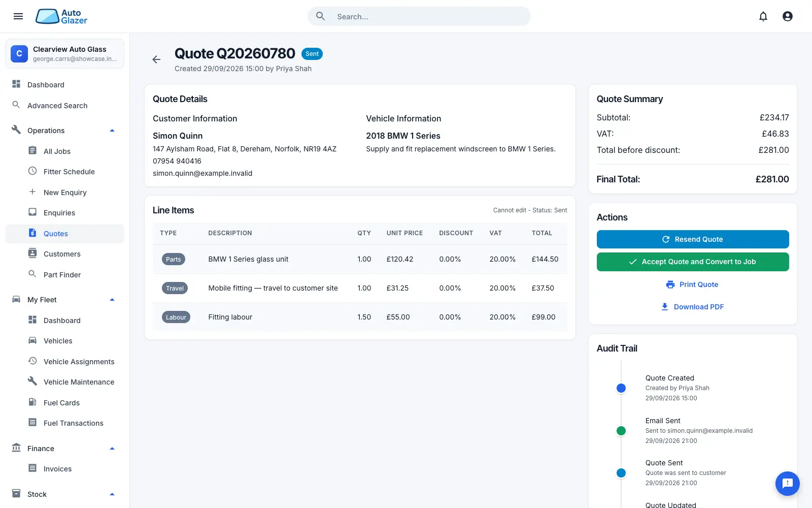This screenshot has width=812, height=508.
Task: Click the Quotes document icon
Action: pos(32,233)
